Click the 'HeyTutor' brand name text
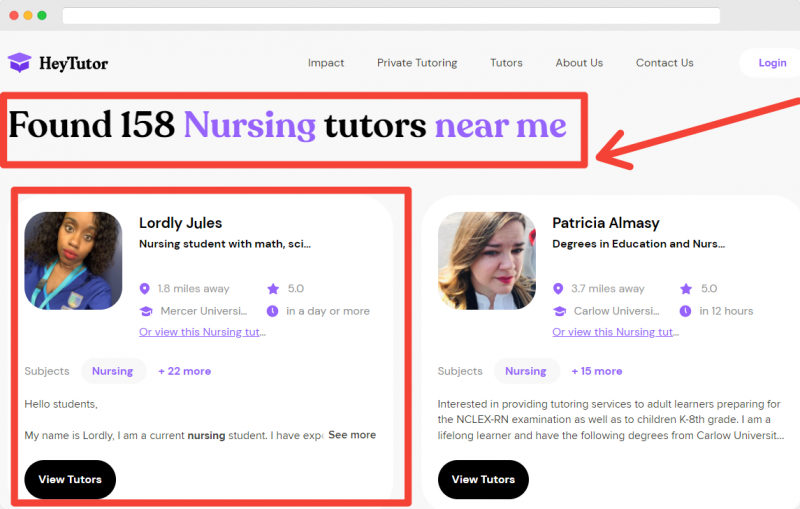Screen dimensions: 800x509 tap(73, 63)
